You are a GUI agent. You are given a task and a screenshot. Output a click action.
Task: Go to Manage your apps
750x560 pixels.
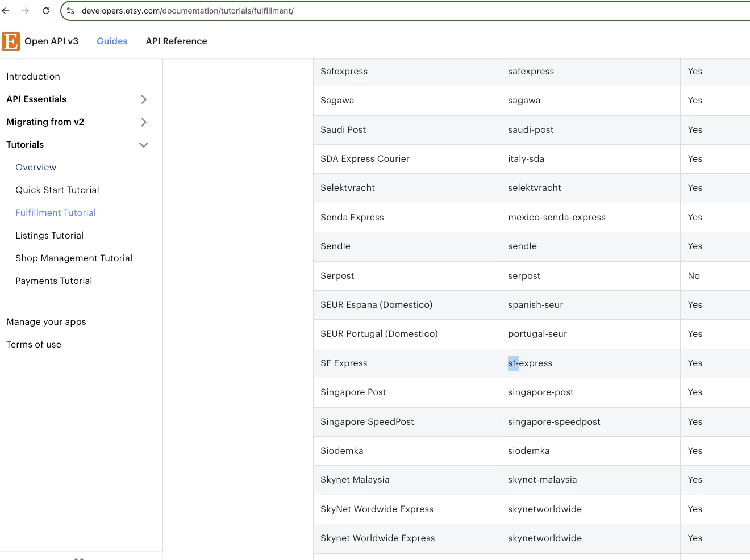46,322
